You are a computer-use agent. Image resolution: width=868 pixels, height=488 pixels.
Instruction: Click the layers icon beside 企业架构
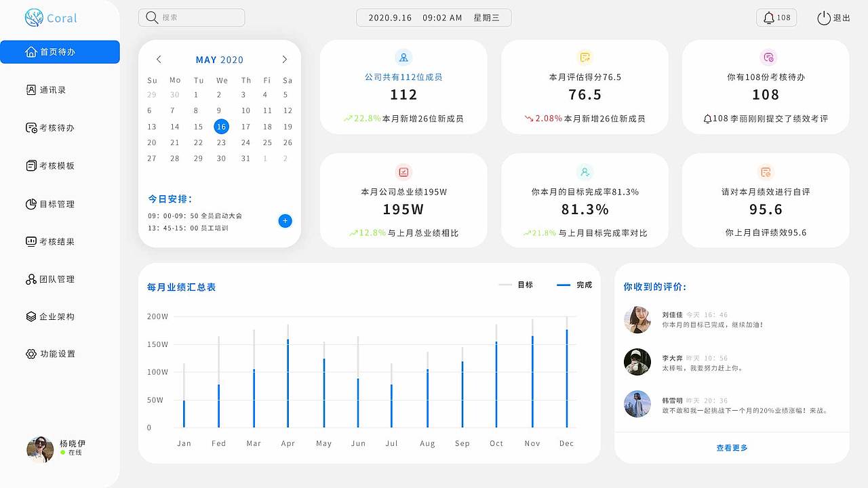31,317
